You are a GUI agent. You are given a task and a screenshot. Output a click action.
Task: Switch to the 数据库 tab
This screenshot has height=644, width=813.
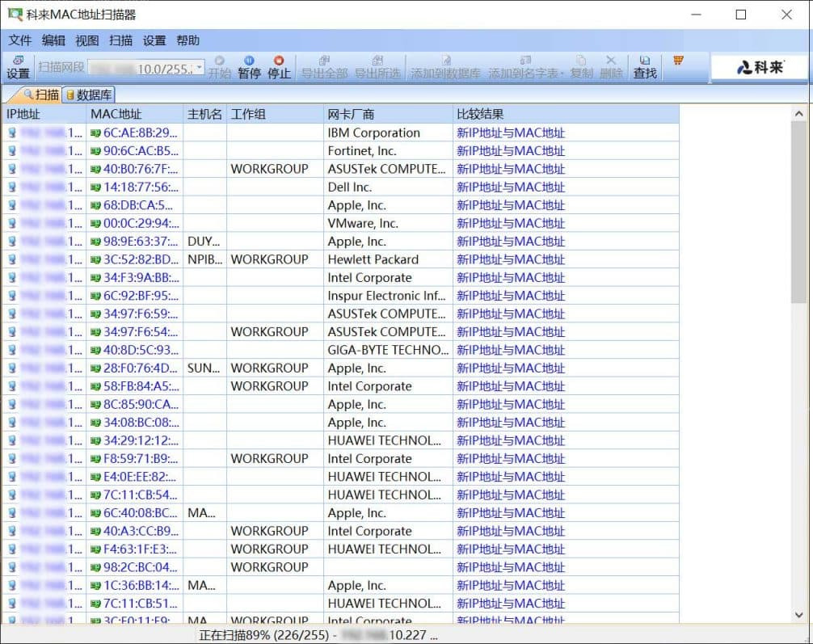point(89,95)
